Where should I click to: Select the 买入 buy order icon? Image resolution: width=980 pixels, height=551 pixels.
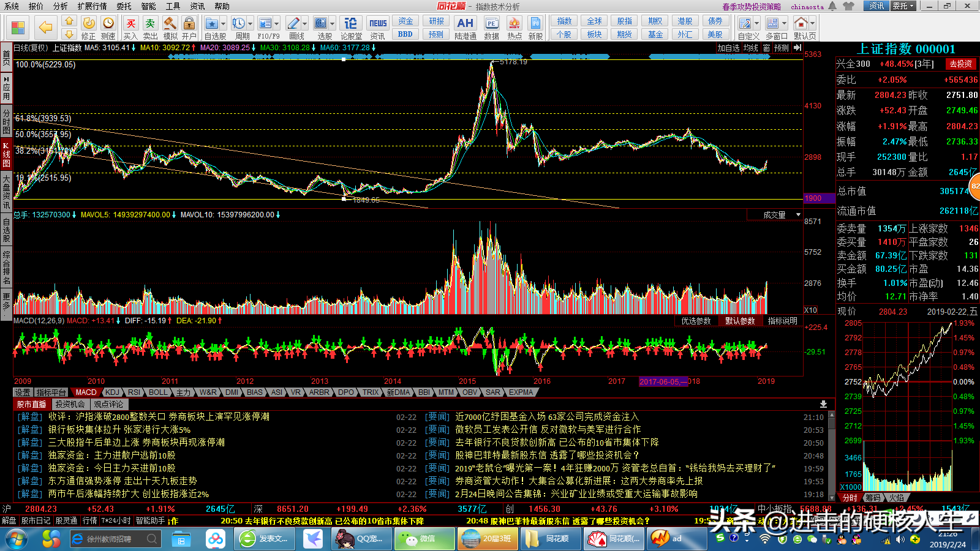tap(131, 24)
